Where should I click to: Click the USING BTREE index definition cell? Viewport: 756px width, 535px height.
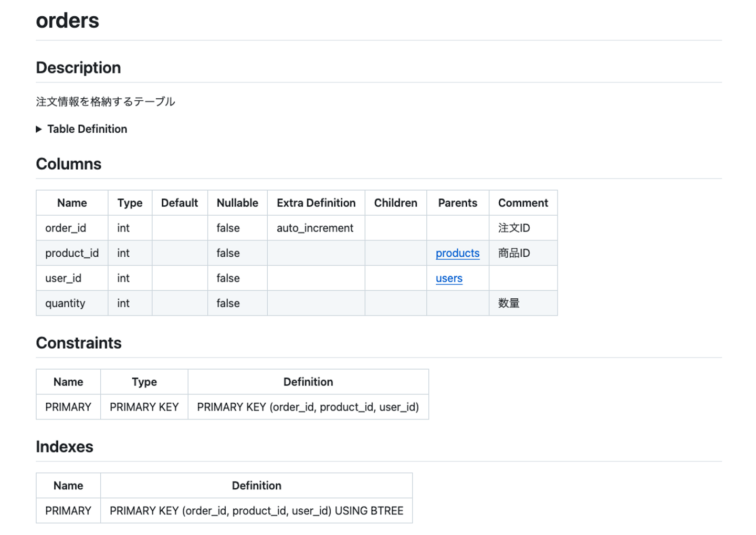click(x=256, y=511)
